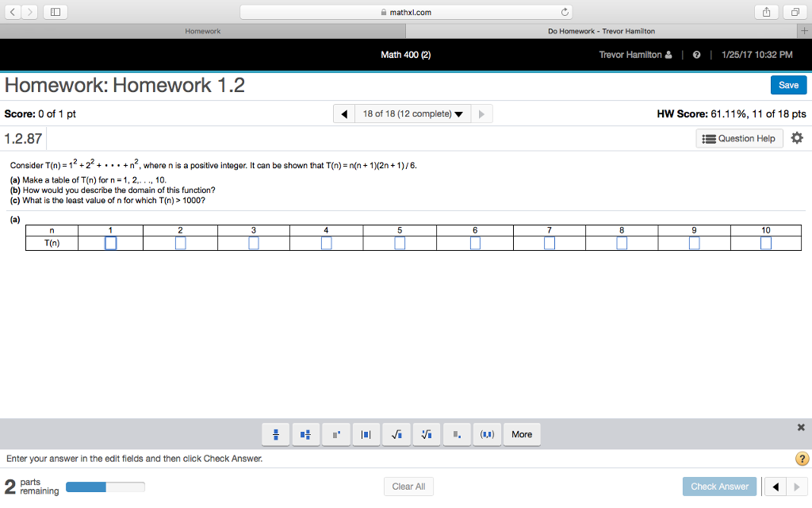Insert an ordered pair template
The image size is (812, 508).
pos(486,434)
